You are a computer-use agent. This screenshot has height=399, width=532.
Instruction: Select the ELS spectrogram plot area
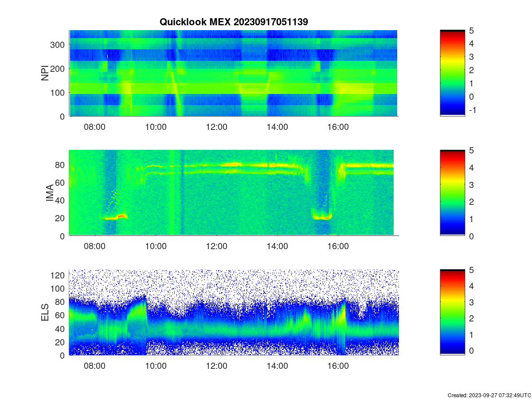234,312
